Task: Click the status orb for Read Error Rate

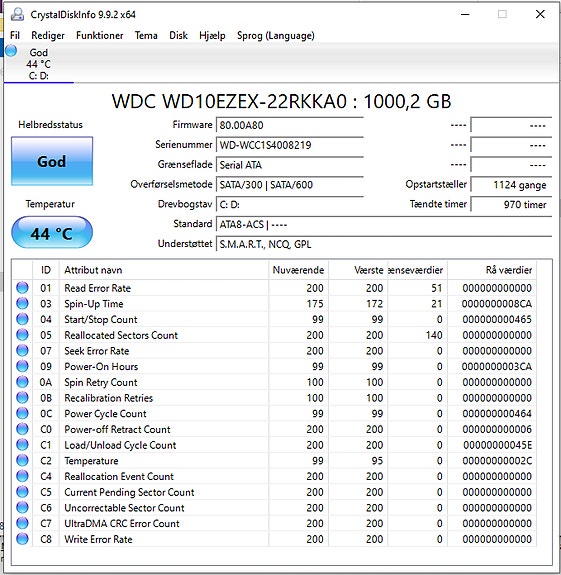Action: point(22,288)
